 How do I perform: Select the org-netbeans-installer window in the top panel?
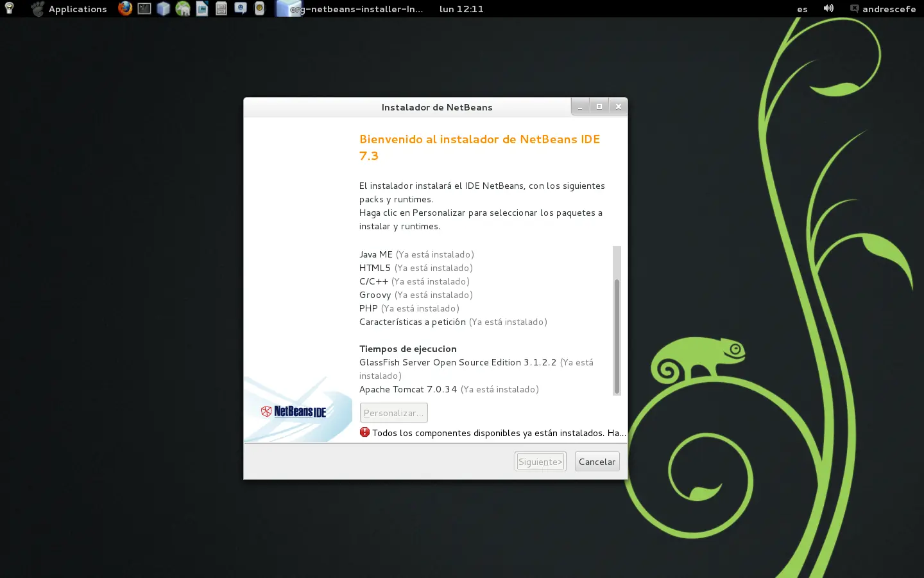coord(350,9)
